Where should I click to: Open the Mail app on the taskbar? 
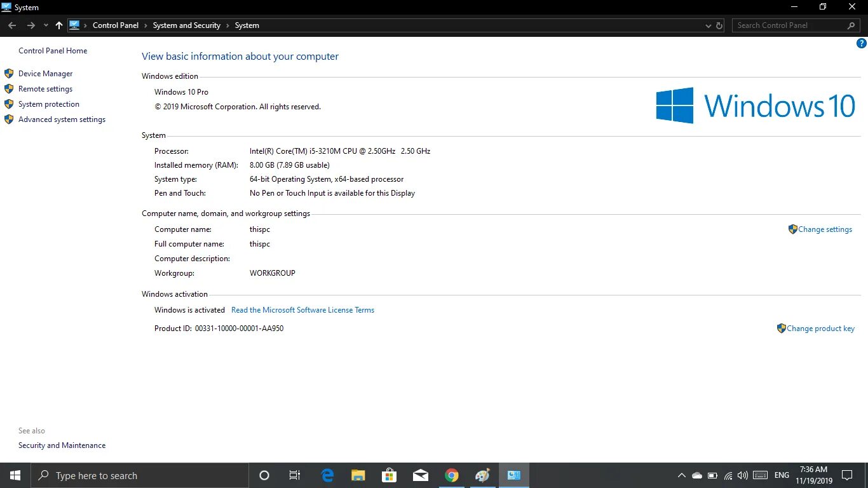pyautogui.click(x=420, y=475)
